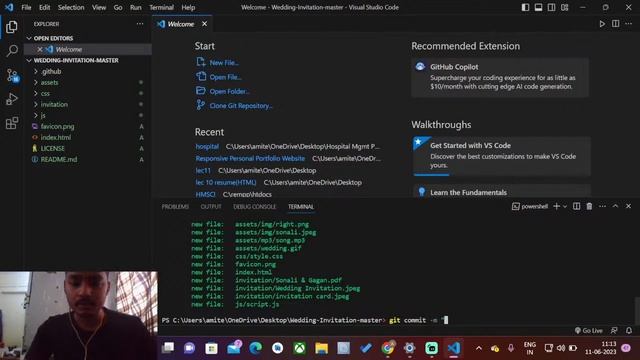Customize layout icon in title bar

pos(564,7)
